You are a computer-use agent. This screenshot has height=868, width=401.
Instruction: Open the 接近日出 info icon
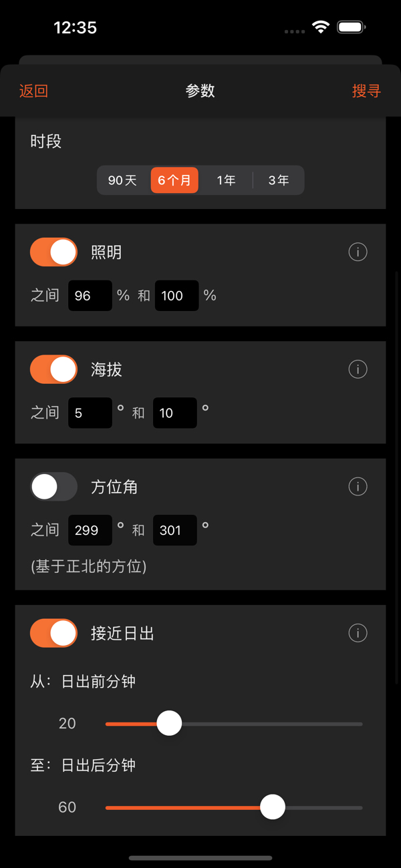click(358, 633)
